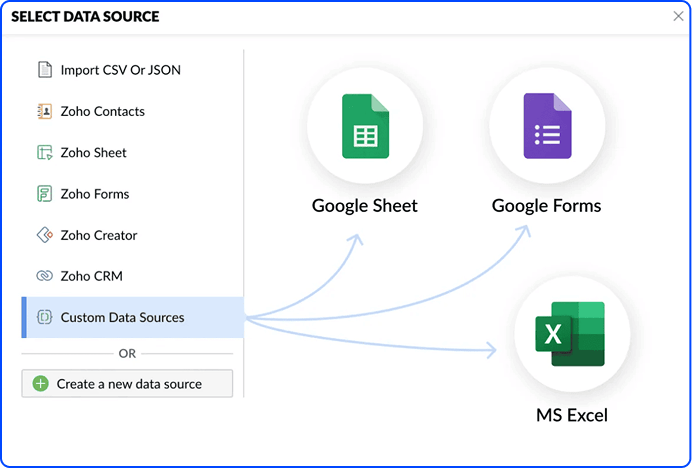The image size is (692, 468).
Task: Click the MS Excel label
Action: click(x=572, y=415)
